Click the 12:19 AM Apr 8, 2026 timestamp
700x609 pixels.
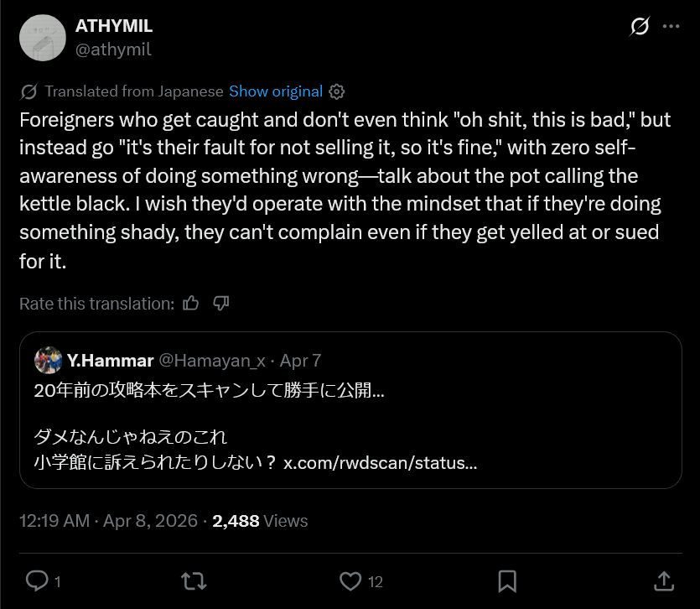click(x=108, y=521)
